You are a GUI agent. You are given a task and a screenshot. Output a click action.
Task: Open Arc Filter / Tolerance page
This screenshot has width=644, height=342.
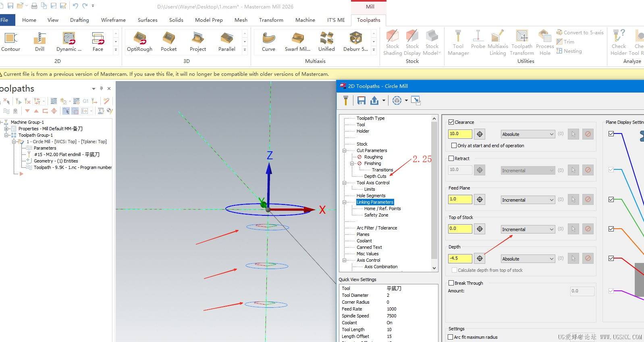(377, 228)
